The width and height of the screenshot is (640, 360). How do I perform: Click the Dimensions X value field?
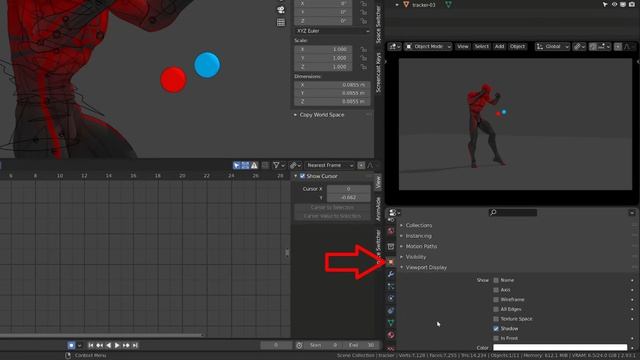pyautogui.click(x=332, y=85)
